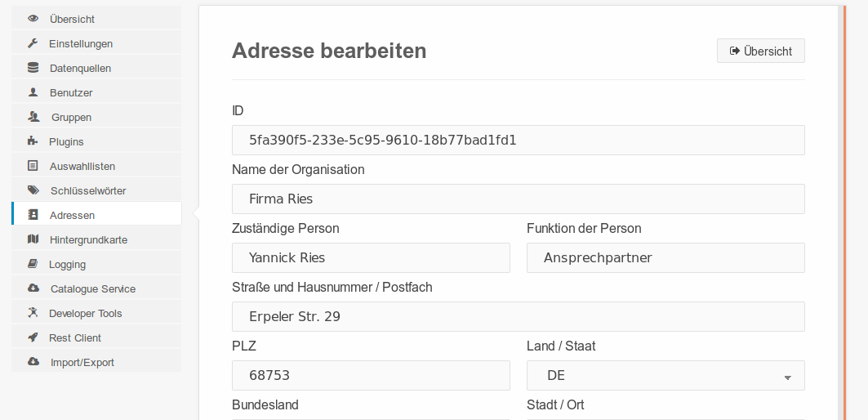This screenshot has height=420, width=868.
Task: Click the map icon for Hintergrundkarte
Action: [x=33, y=239]
